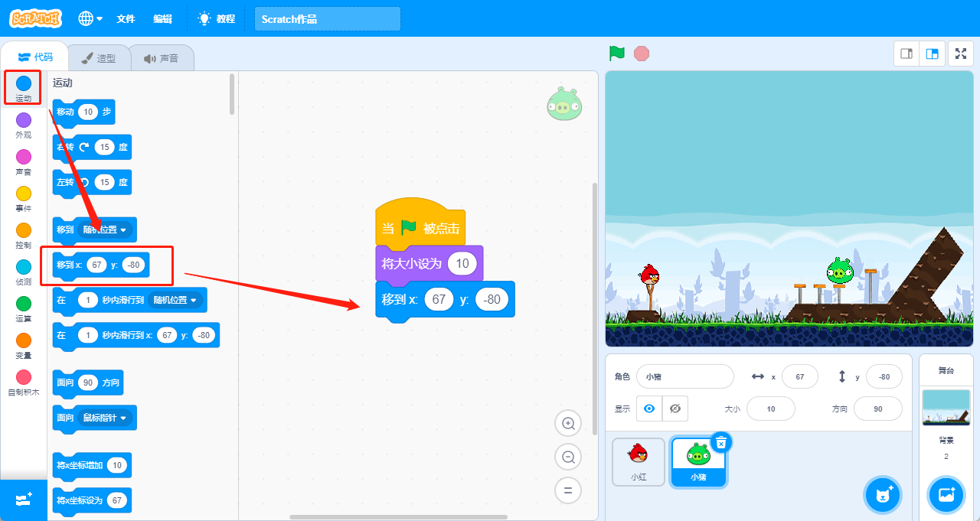Click the red stop button

point(642,54)
